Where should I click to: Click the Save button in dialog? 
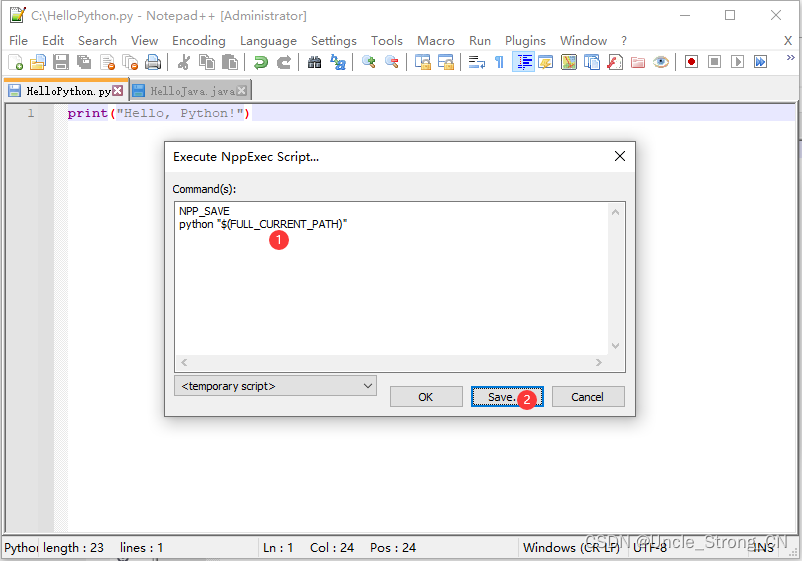coord(507,397)
